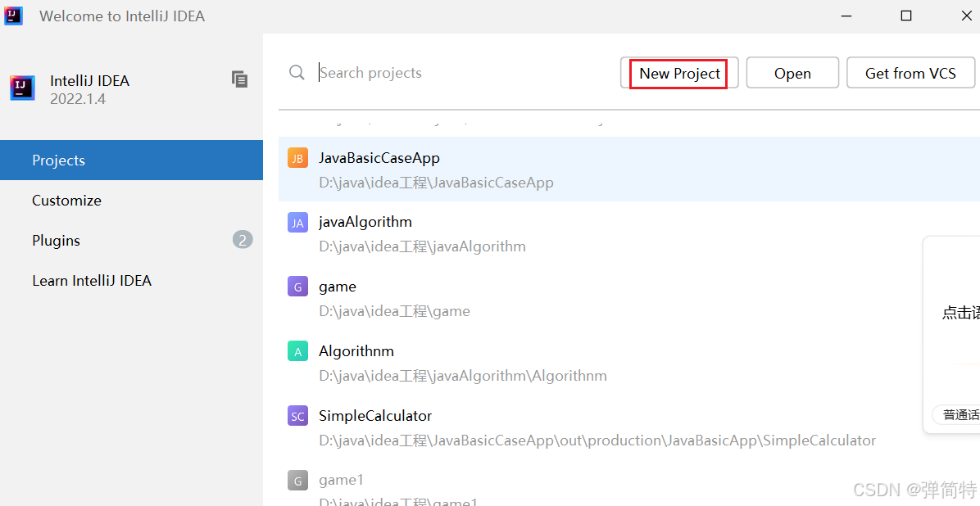Click the SC icon of SimpleCalculator
980x506 pixels.
pos(297,416)
